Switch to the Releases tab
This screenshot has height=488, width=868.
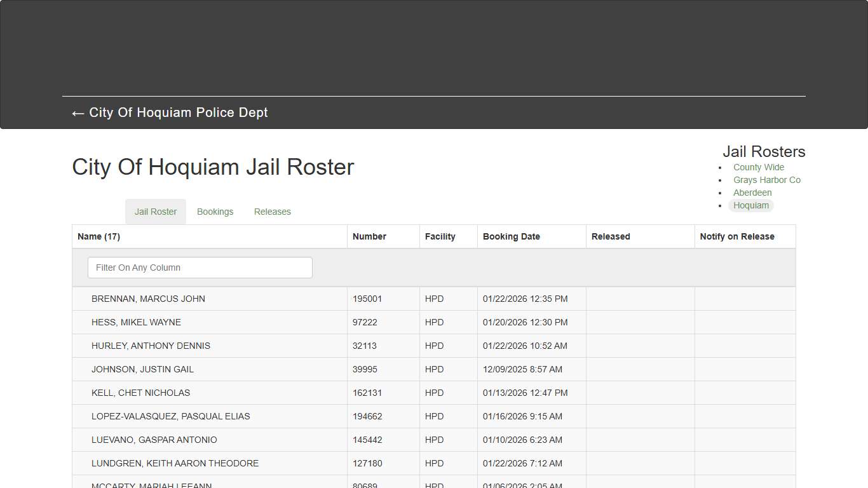coord(272,212)
